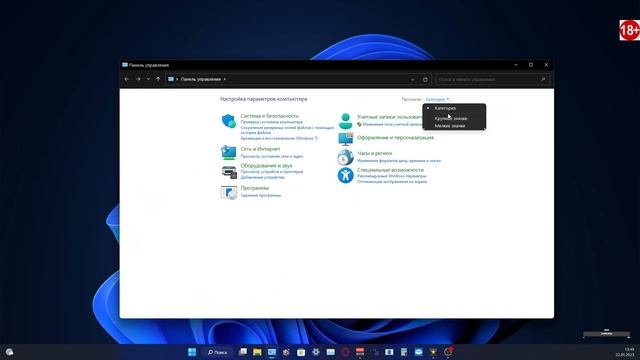Open the Task View taskbar icon
Viewport: 640px width, 360px height.
point(243,352)
